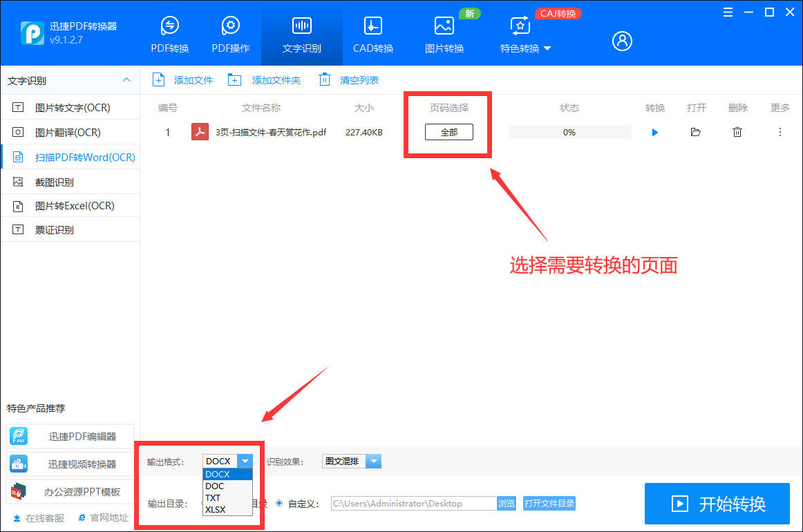Click the 票证识别 sidebar icon
Screen dimensions: 803x532
pyautogui.click(x=18, y=230)
